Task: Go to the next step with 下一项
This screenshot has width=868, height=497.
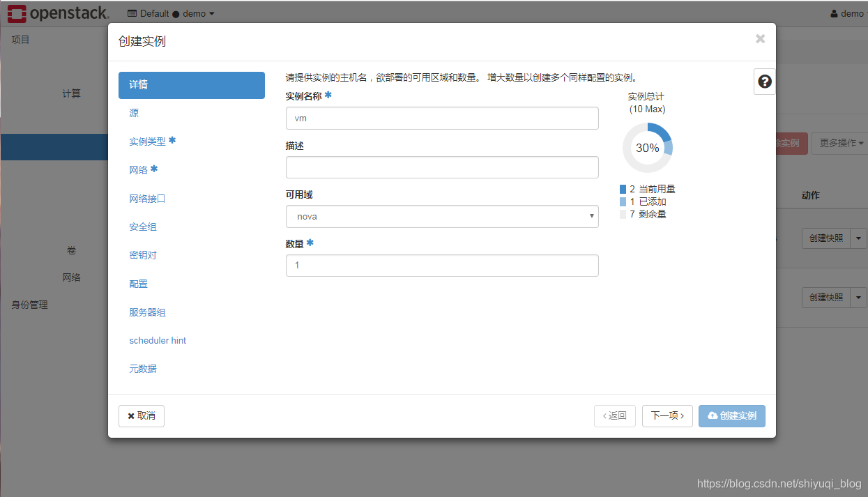Action: point(667,416)
